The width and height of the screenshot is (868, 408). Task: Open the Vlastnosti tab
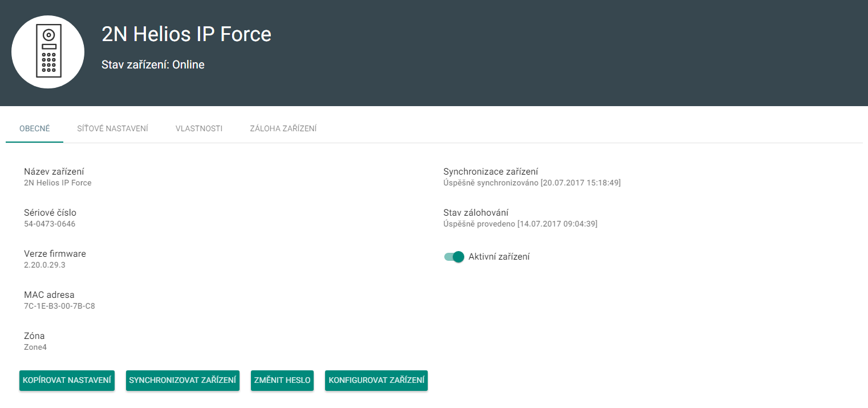[x=199, y=128]
